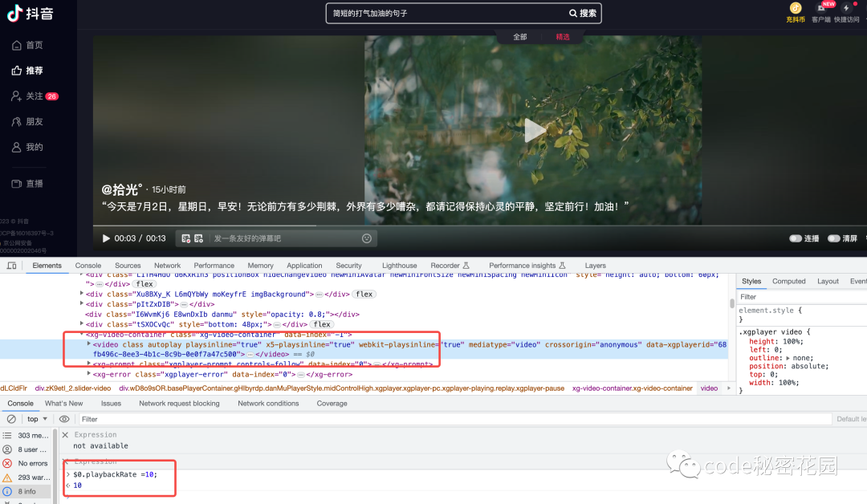Open the top execution context dropdown
This screenshot has width=867, height=504.
coord(32,418)
